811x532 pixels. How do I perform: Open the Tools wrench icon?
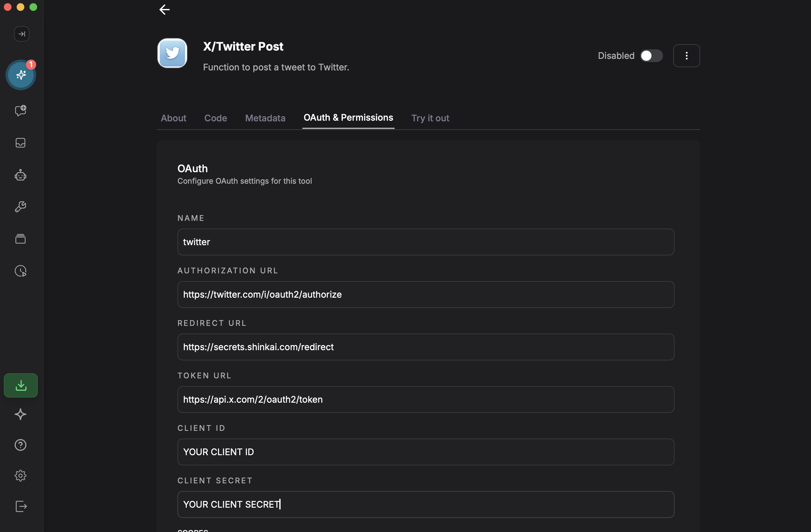(x=20, y=206)
